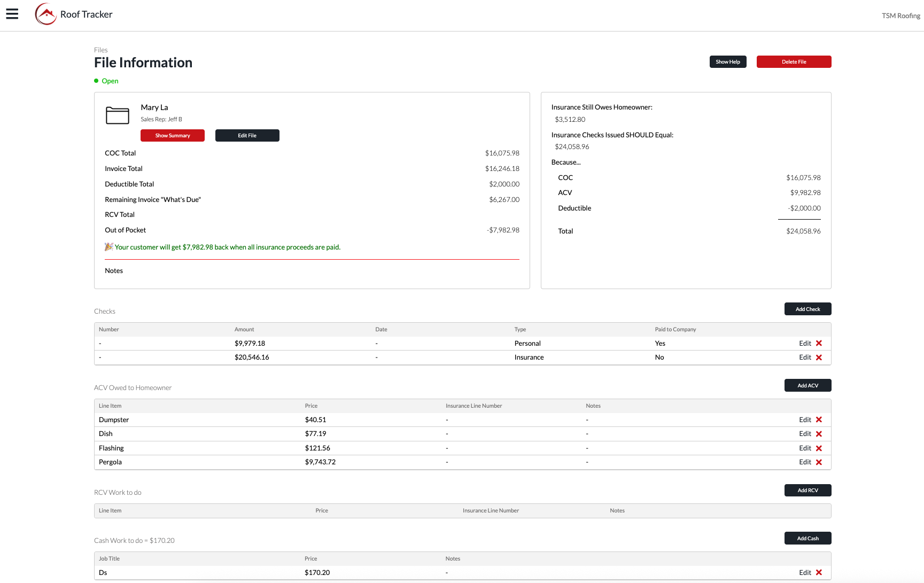Viewport: 924px width, 583px height.
Task: Click the Deductible Total value $2,000.00
Action: coord(504,184)
